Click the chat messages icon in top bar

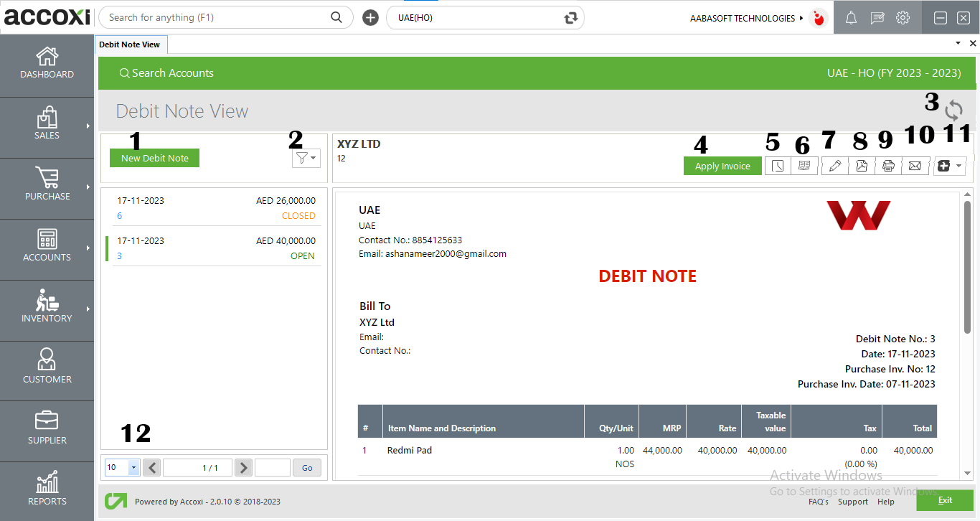tap(877, 17)
